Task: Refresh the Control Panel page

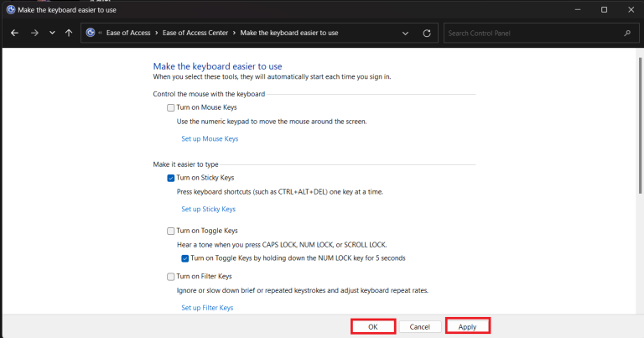Action: coord(427,34)
